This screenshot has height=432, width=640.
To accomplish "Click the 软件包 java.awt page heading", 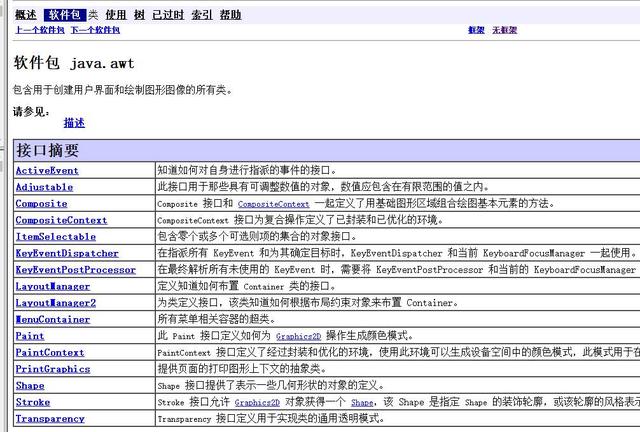I will [x=74, y=63].
